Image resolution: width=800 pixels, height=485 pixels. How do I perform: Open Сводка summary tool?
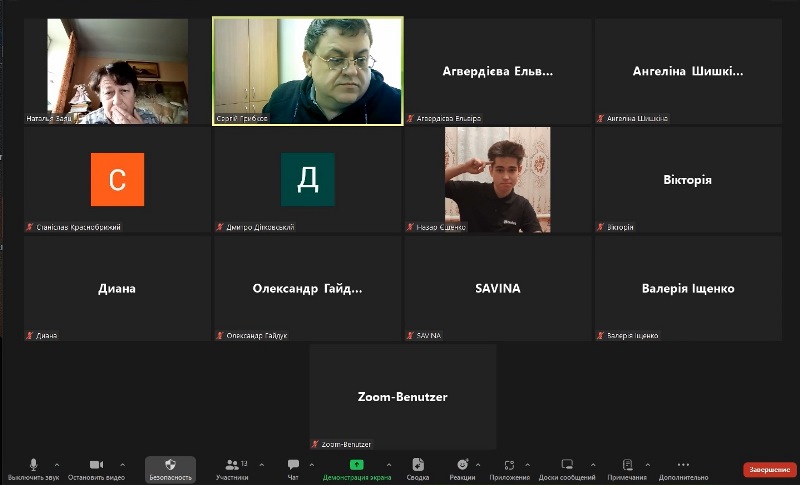point(418,469)
